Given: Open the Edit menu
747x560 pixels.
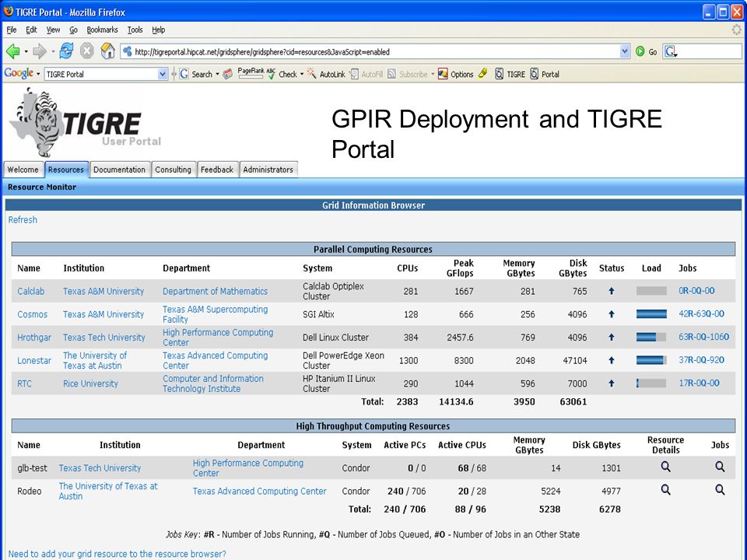Looking at the screenshot, I should (31, 30).
